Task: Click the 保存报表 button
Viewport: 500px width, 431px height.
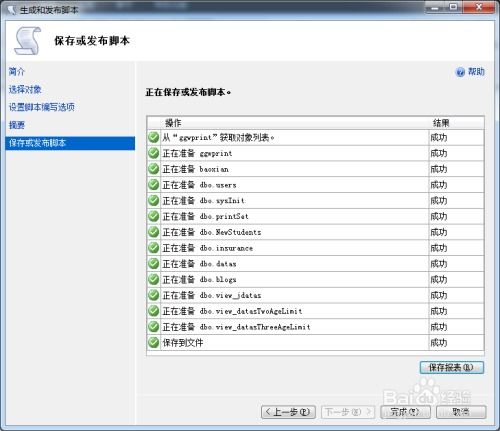Action: pos(452,367)
